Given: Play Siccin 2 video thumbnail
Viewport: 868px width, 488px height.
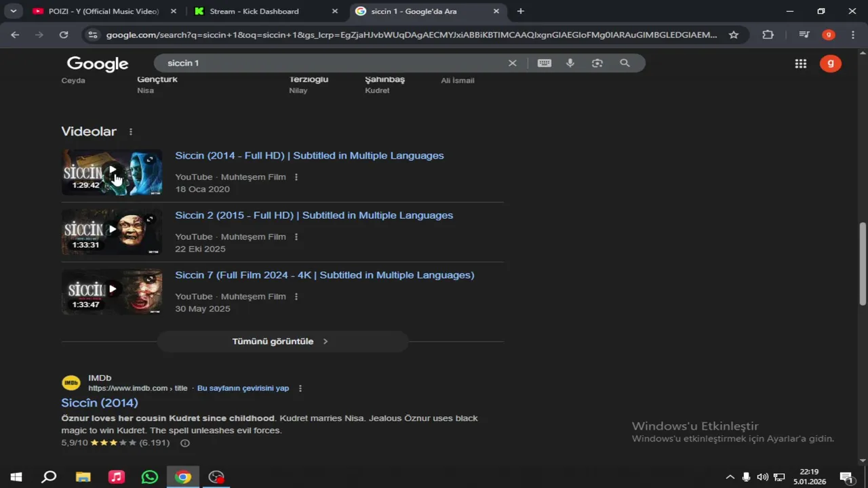Looking at the screenshot, I should (x=112, y=232).
